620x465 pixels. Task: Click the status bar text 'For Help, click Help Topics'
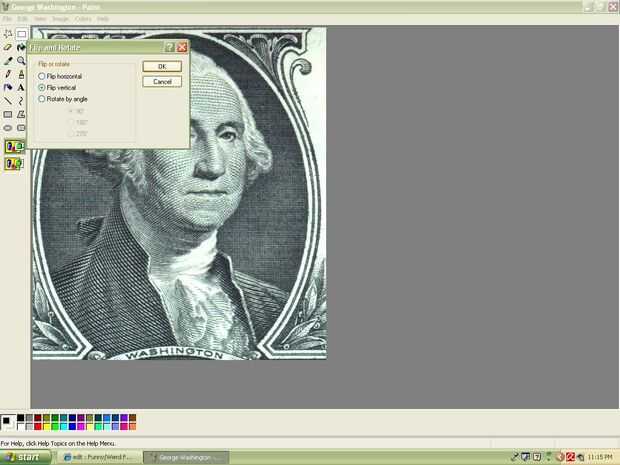pyautogui.click(x=58, y=444)
